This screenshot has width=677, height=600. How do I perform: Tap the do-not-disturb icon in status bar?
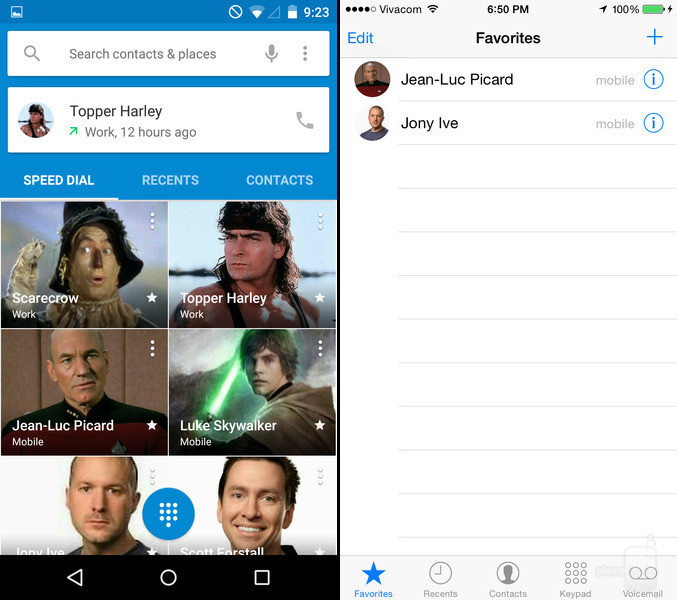(235, 12)
